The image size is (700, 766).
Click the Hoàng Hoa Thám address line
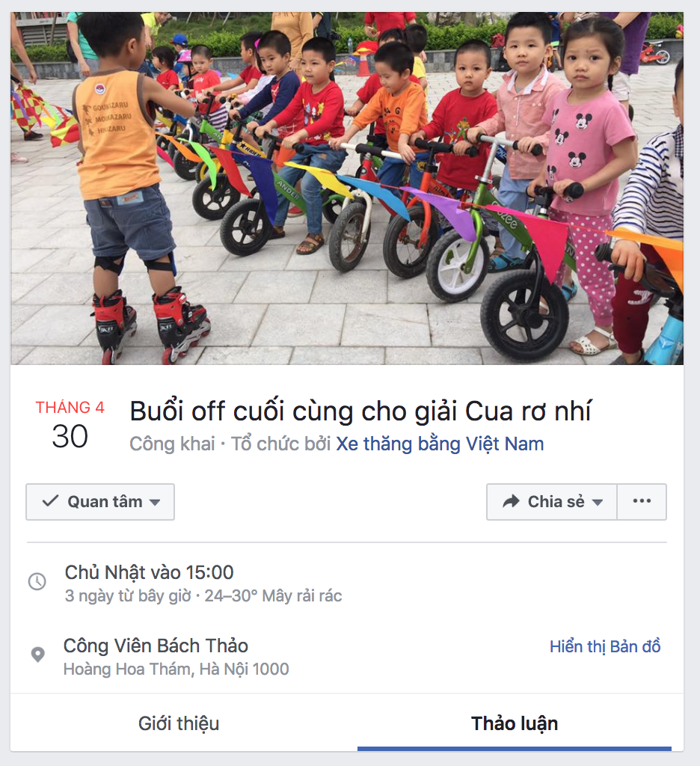click(176, 669)
